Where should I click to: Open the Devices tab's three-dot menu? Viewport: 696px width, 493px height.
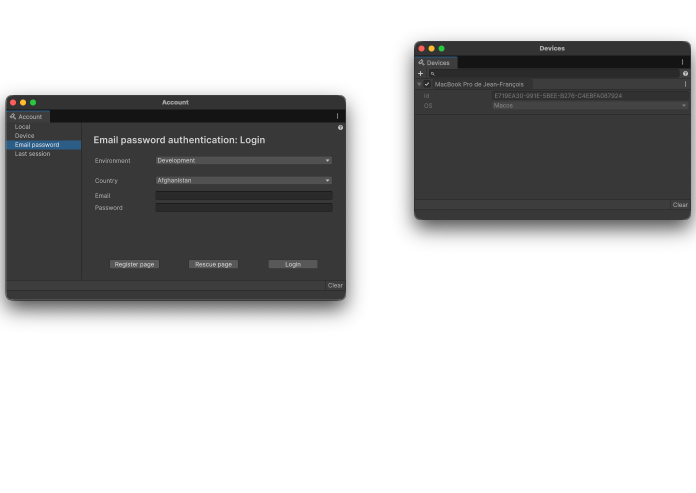[683, 62]
